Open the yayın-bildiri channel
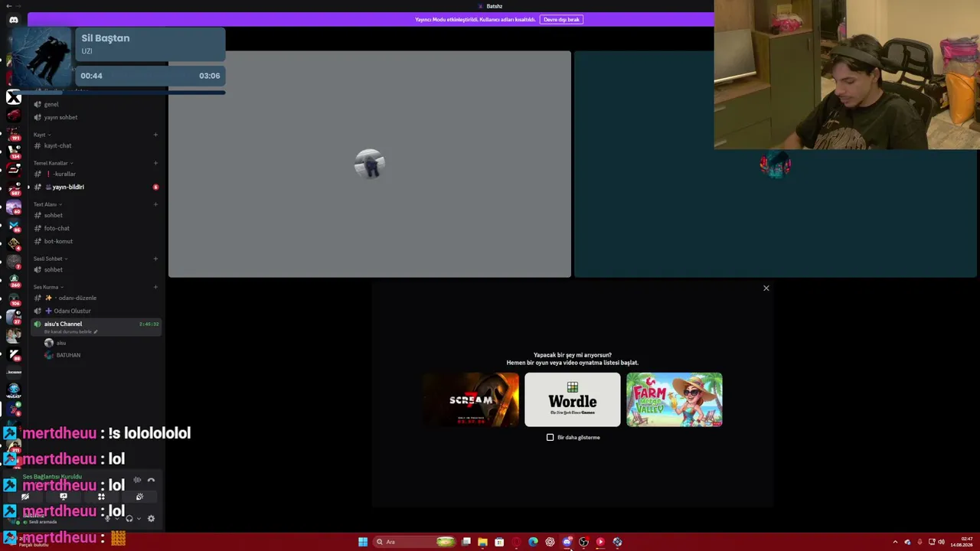This screenshot has height=551, width=980. click(x=96, y=187)
